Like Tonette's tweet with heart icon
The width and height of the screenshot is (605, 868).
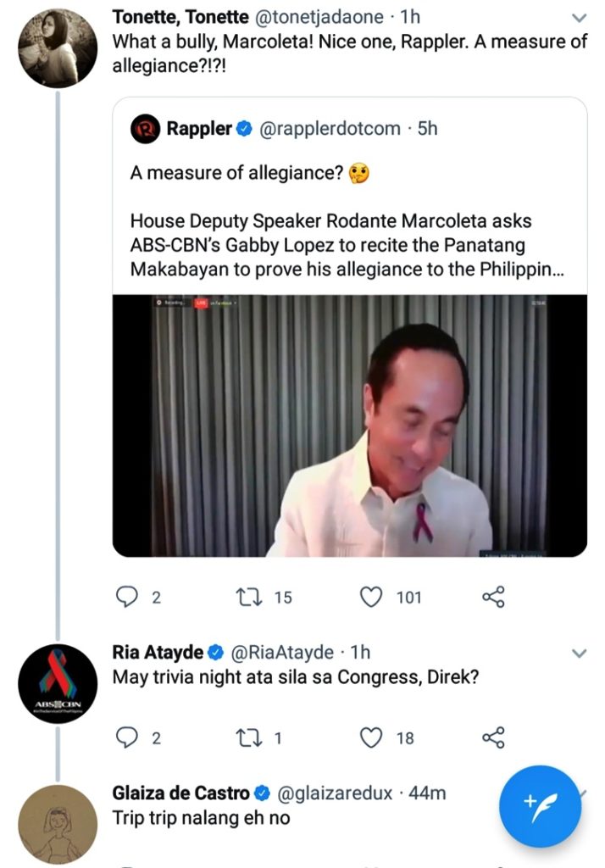pyautogui.click(x=371, y=598)
